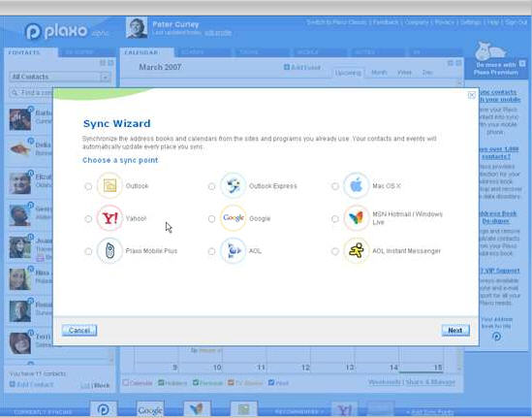532x418 pixels.
Task: Switch to the Day calendar view tab
Action: [x=427, y=73]
